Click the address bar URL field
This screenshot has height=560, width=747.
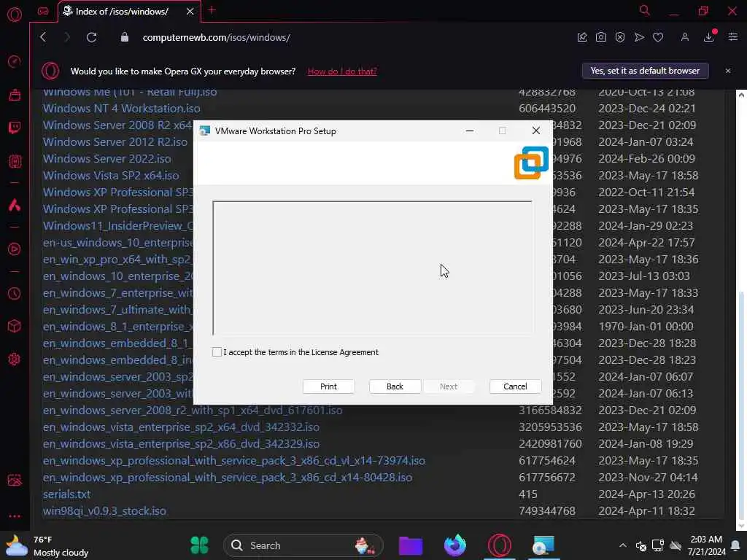coord(216,37)
